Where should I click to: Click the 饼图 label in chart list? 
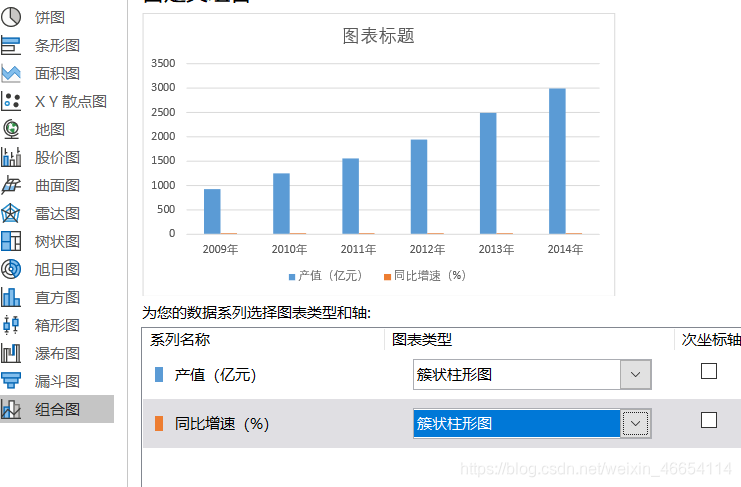click(x=50, y=17)
